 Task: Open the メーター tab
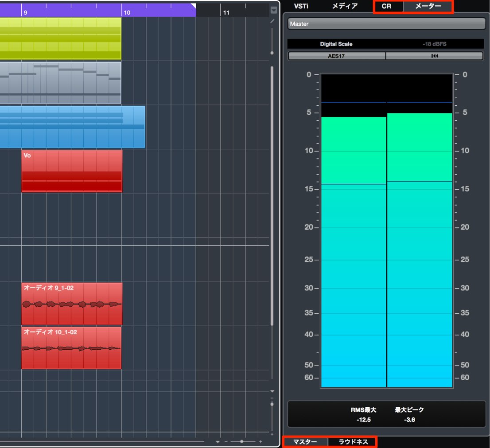coord(428,6)
